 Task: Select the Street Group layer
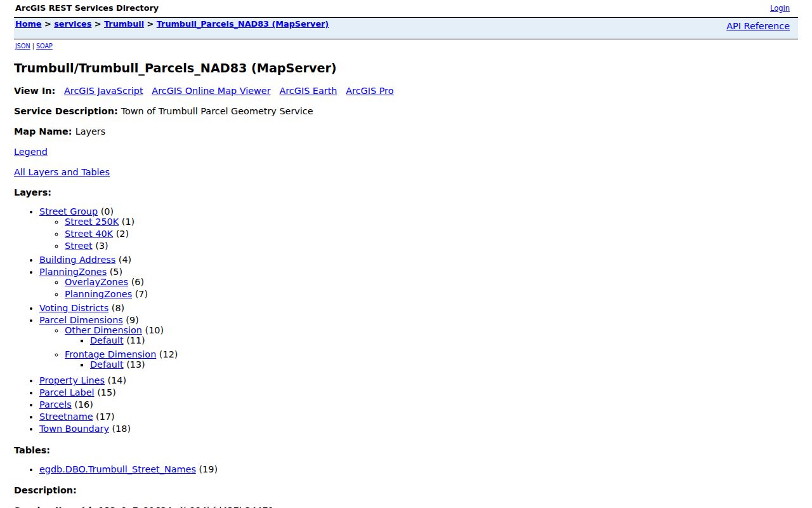click(69, 211)
